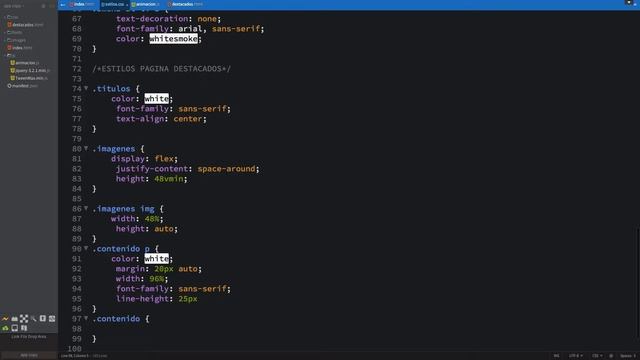Click the highlighted whitesmoke color value

(173, 39)
